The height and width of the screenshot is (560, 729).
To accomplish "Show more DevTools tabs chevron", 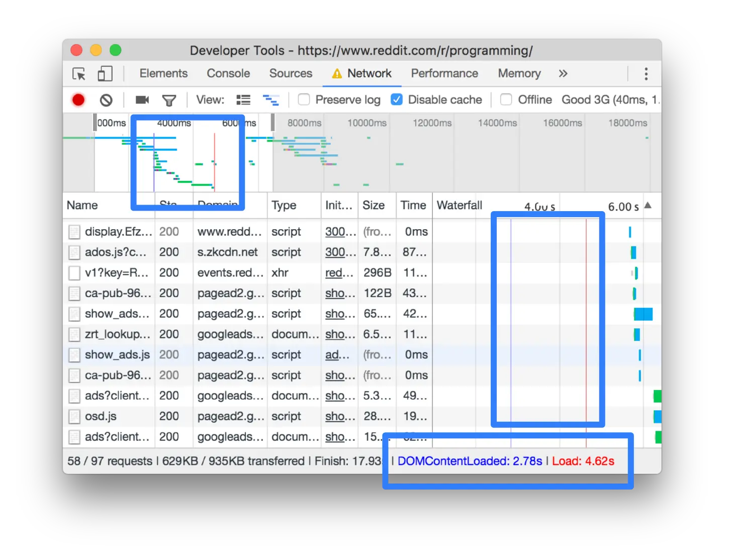I will click(563, 73).
